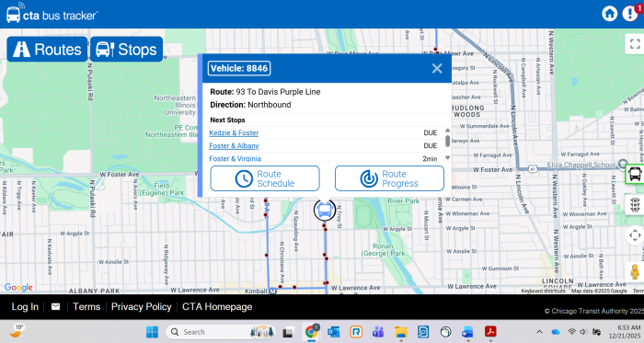Open the weather widget showing 19°
Screen dimensions: 644x343
(x=17, y=331)
